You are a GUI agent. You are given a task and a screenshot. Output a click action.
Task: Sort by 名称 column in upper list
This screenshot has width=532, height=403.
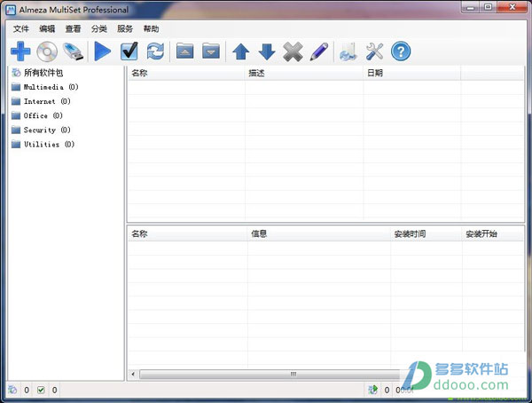point(186,73)
